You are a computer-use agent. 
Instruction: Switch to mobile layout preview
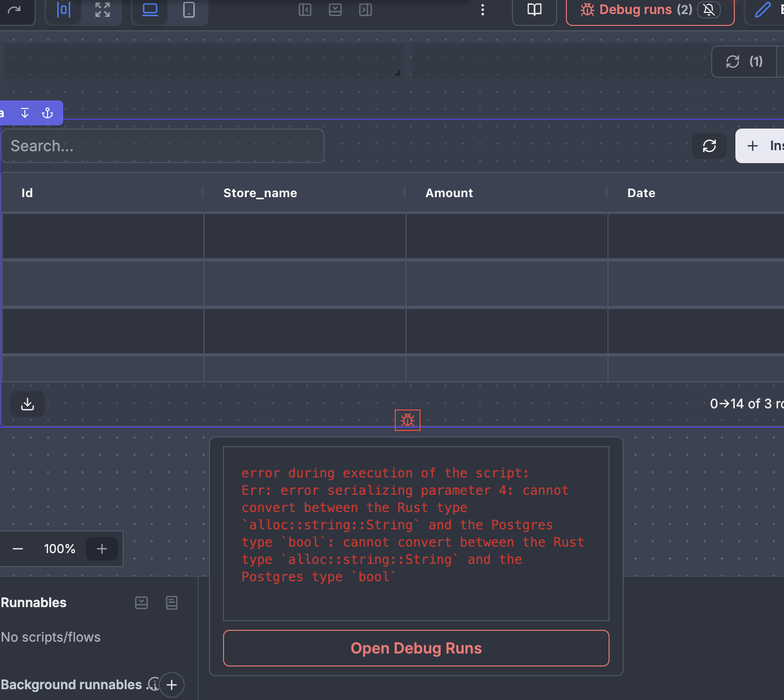[x=189, y=10]
